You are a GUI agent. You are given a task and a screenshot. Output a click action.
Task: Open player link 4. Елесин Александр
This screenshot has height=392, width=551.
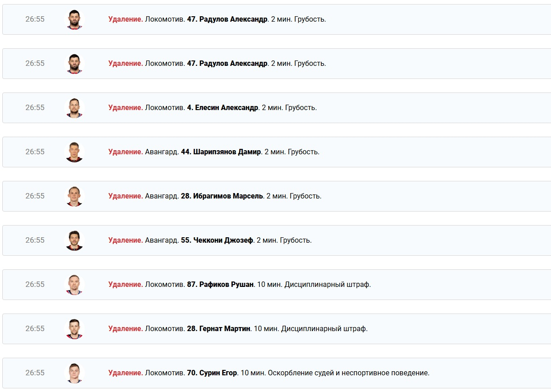pyautogui.click(x=222, y=108)
